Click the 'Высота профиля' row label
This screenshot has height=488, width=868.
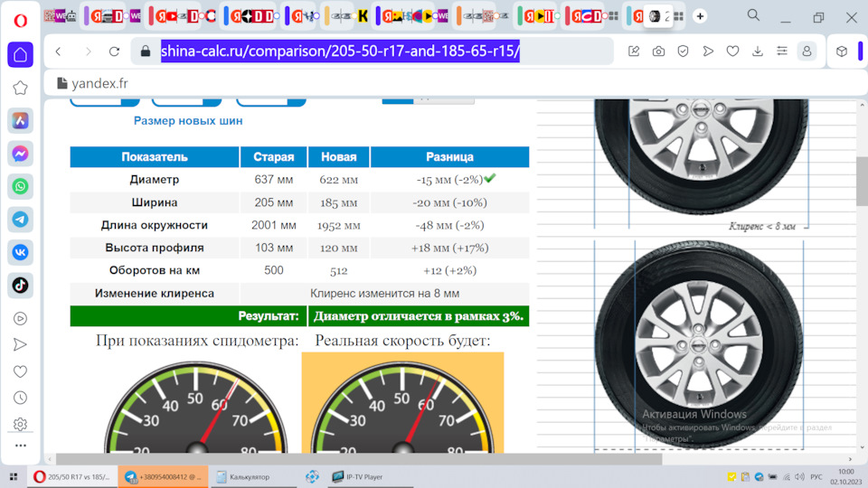coord(155,248)
